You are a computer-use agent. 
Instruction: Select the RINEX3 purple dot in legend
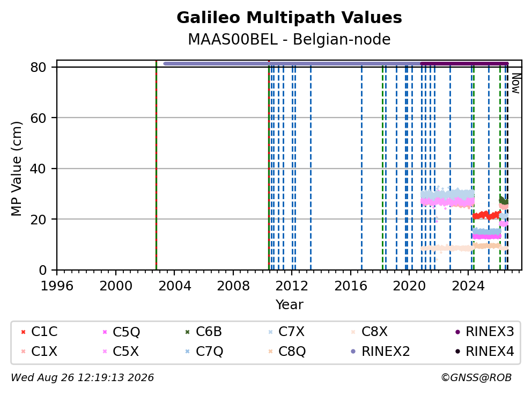pos(457,332)
